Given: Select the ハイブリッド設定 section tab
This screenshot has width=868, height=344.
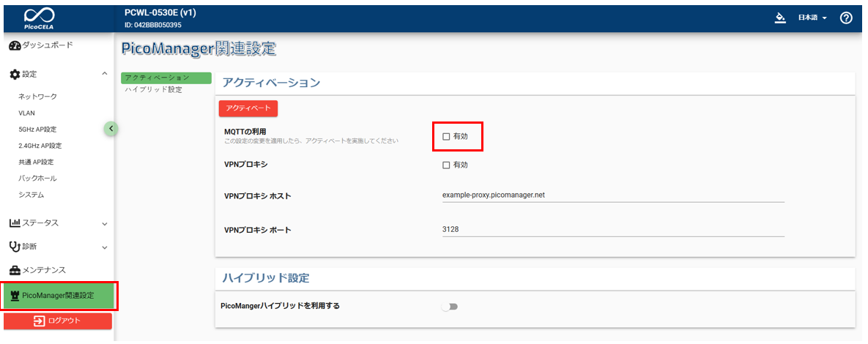Looking at the screenshot, I should 154,89.
